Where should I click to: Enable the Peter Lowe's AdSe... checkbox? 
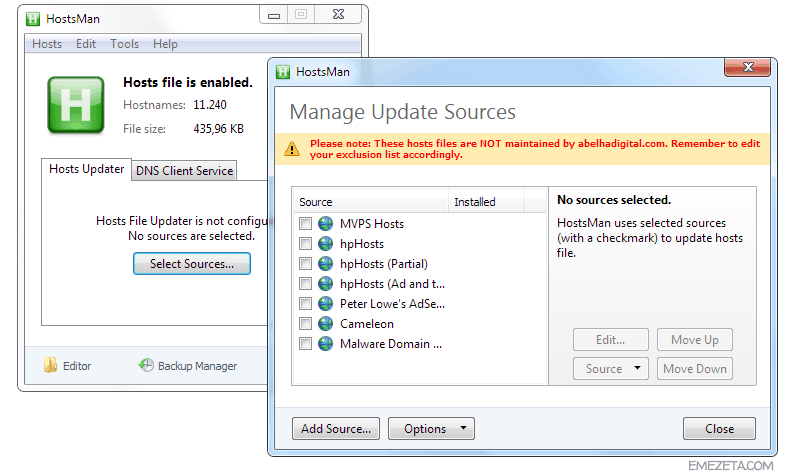pyautogui.click(x=305, y=304)
